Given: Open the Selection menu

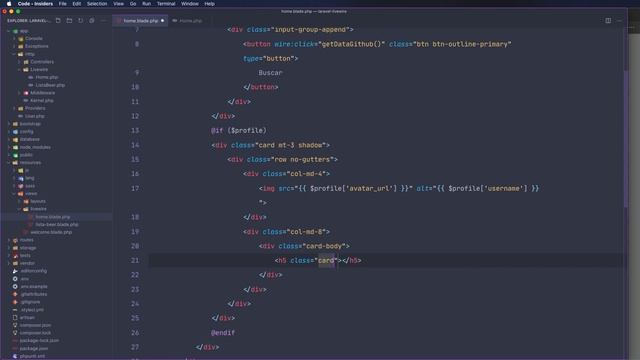Looking at the screenshot, I should pos(97,4).
